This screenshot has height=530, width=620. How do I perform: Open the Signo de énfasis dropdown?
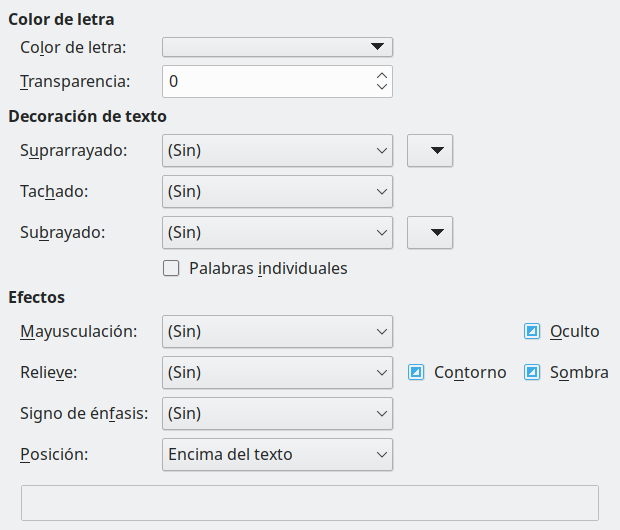pyautogui.click(x=277, y=412)
